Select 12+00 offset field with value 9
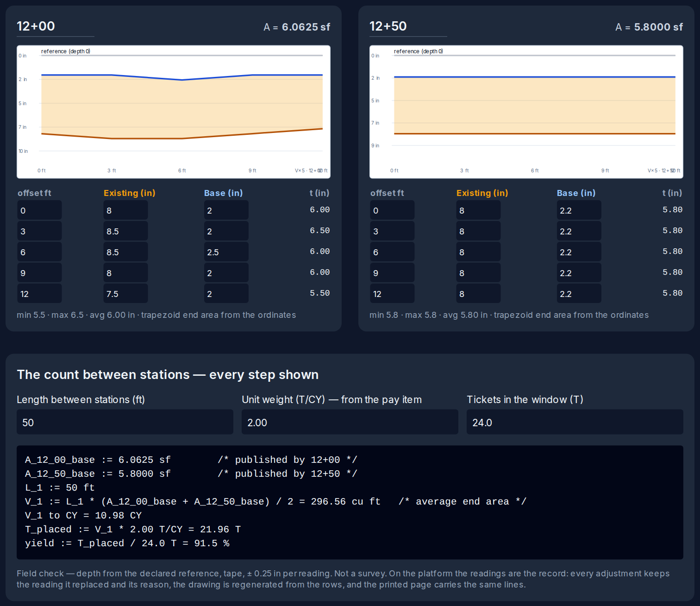The height and width of the screenshot is (606, 700). (39, 272)
